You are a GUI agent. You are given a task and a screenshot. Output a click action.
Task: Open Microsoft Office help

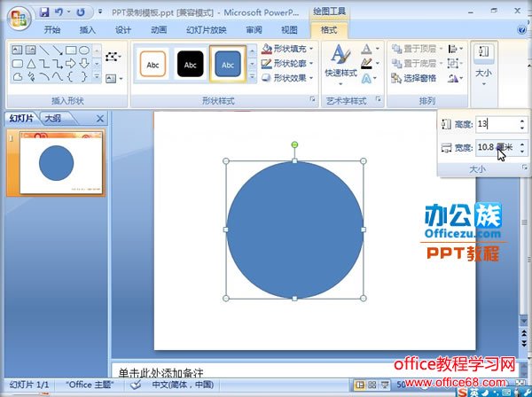(522, 30)
